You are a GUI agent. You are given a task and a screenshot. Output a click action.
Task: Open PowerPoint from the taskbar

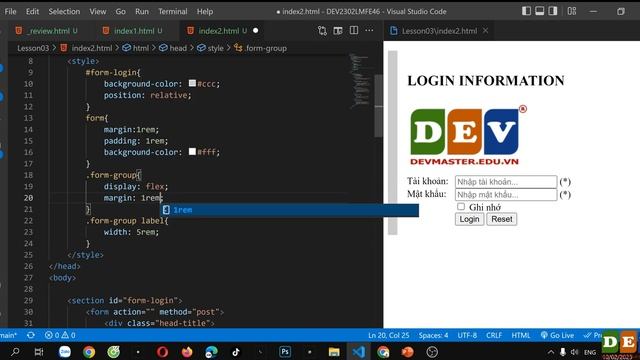pos(407,351)
